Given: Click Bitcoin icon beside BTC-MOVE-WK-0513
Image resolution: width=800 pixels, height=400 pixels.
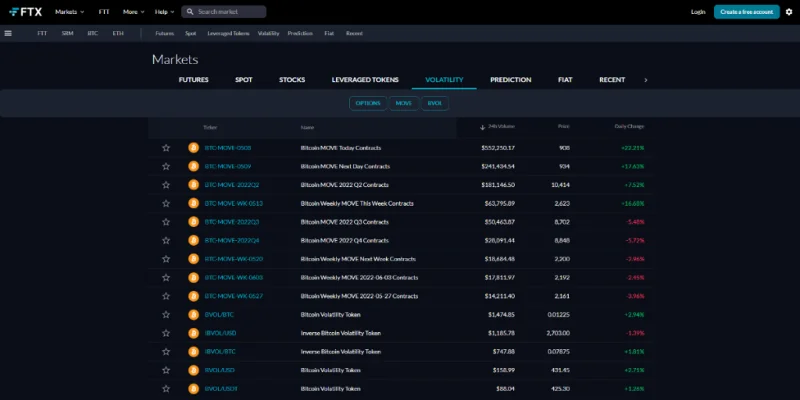Looking at the screenshot, I should coord(193,204).
